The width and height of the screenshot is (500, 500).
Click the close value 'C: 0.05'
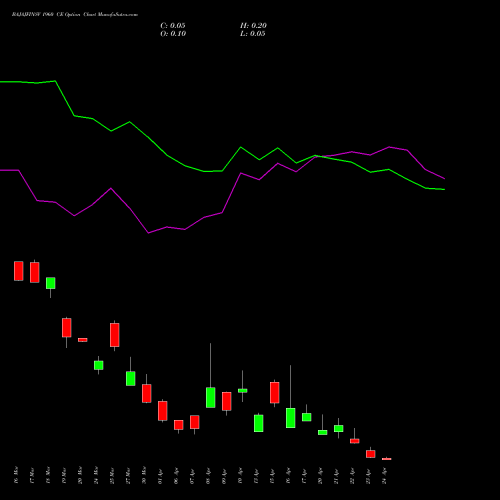point(173,26)
